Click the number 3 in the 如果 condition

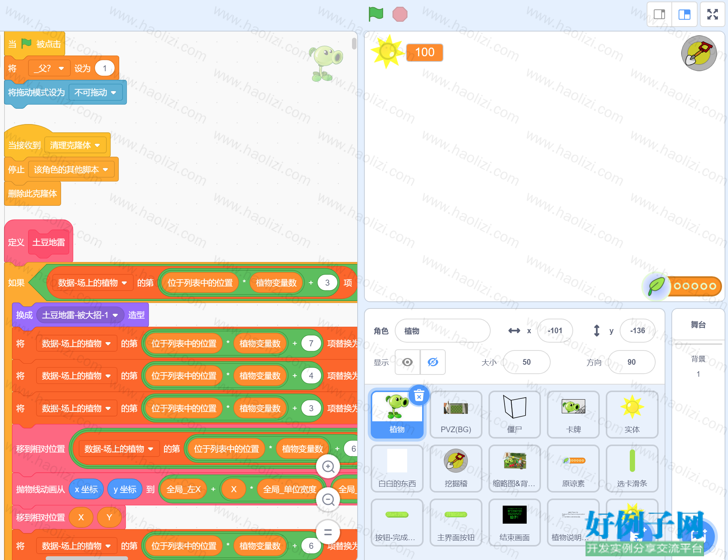pos(327,283)
